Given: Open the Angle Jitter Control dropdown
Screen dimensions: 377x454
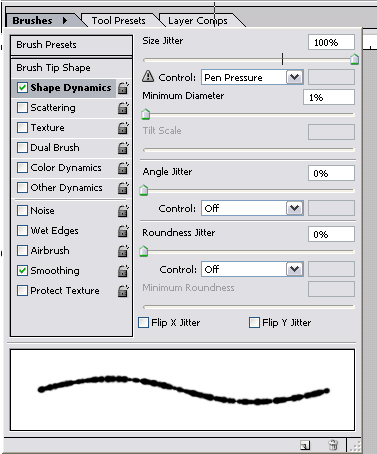Looking at the screenshot, I should click(x=252, y=208).
